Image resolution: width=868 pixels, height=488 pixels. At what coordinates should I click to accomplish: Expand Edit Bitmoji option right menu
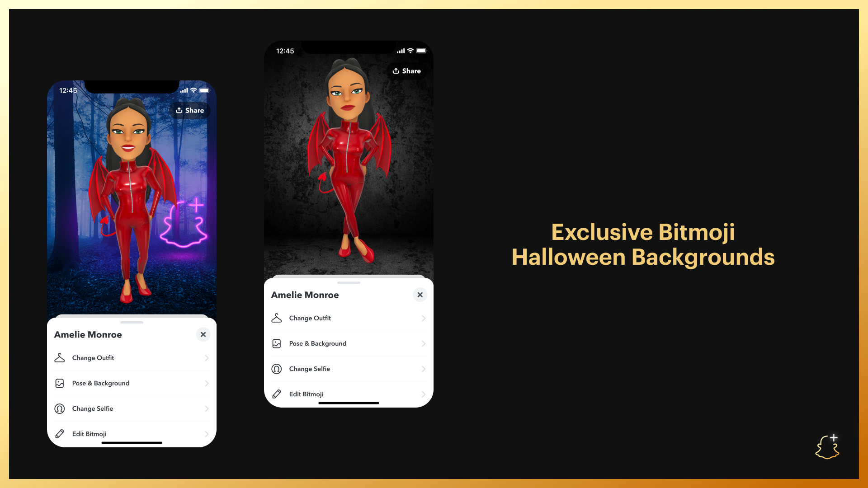click(x=424, y=394)
